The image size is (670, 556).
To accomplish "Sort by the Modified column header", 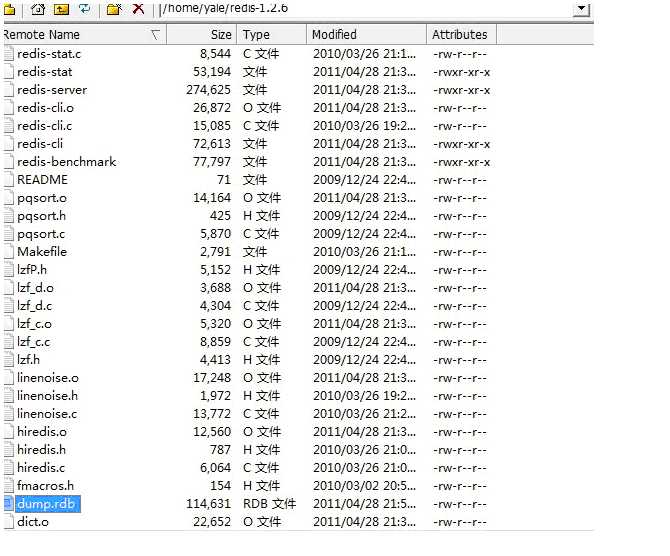I will [x=366, y=34].
